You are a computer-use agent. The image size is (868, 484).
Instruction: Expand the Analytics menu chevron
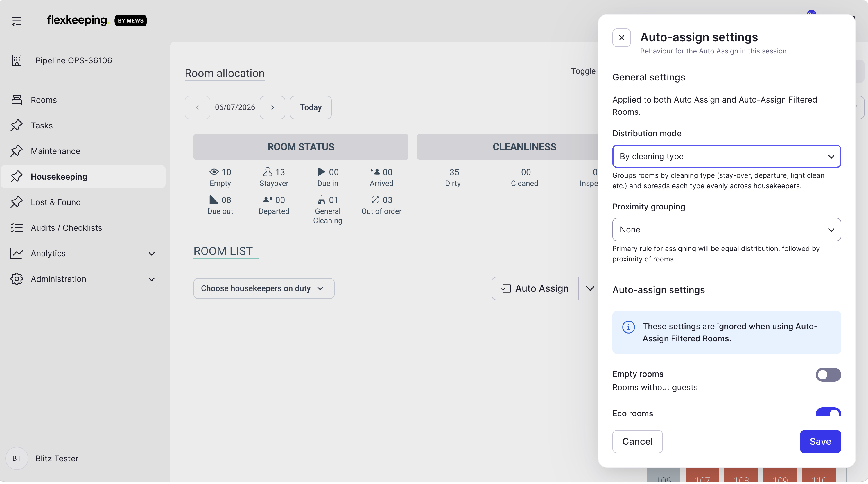[152, 254]
